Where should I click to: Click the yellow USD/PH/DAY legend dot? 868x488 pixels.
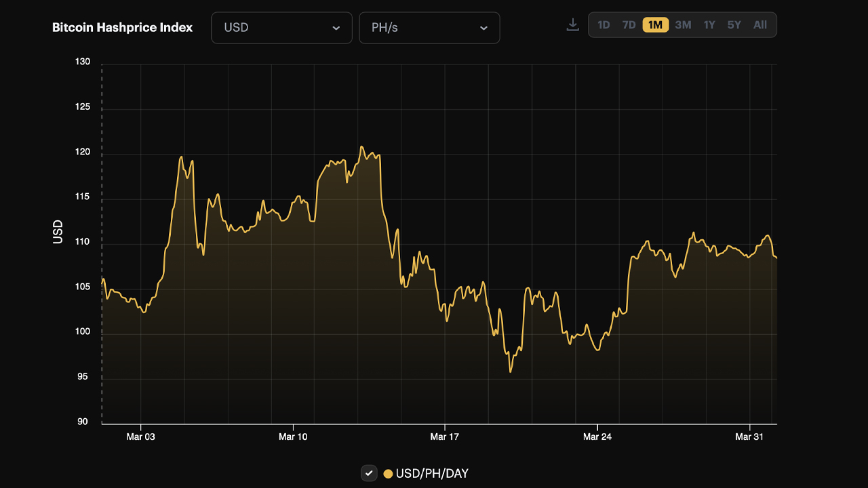tap(389, 474)
